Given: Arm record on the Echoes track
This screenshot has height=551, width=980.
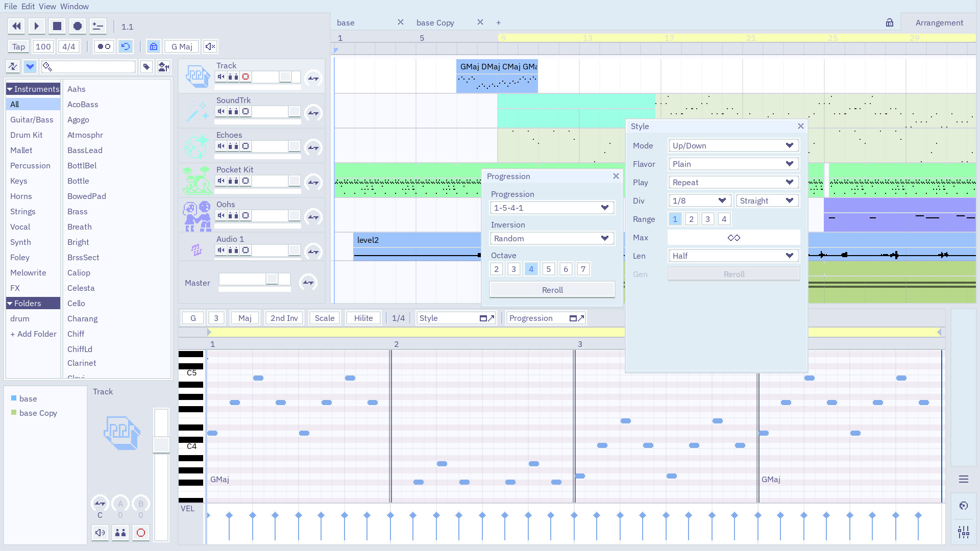Looking at the screenshot, I should tap(246, 146).
